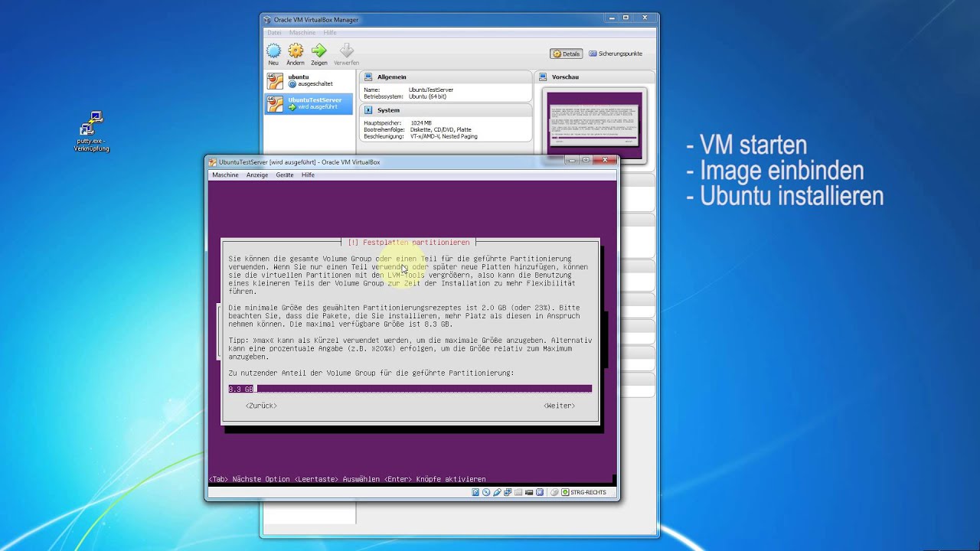Click the UbuntuTestServer 64-bit OS icon
This screenshot has height=551, width=980.
coord(275,103)
